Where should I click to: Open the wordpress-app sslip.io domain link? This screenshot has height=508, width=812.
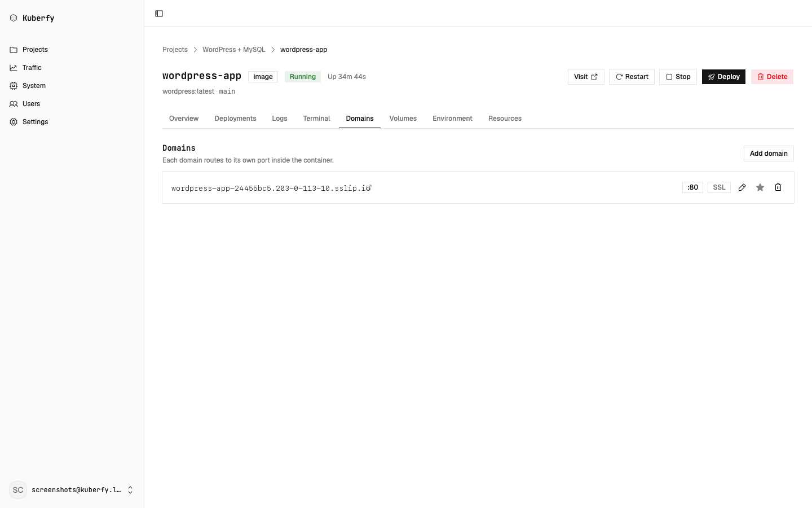(x=271, y=188)
